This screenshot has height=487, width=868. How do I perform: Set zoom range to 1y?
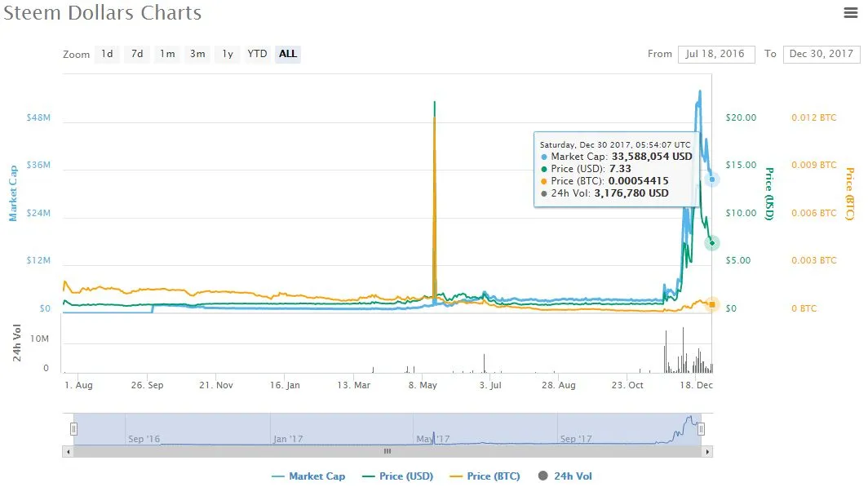228,54
